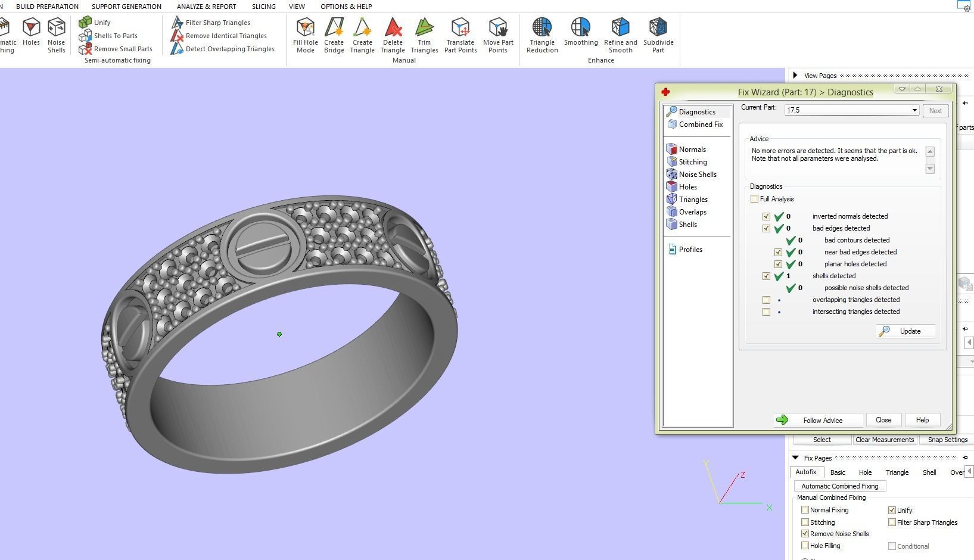Open ANALYZE & REPORT ribbon tab
This screenshot has width=974, height=560.
click(x=206, y=7)
